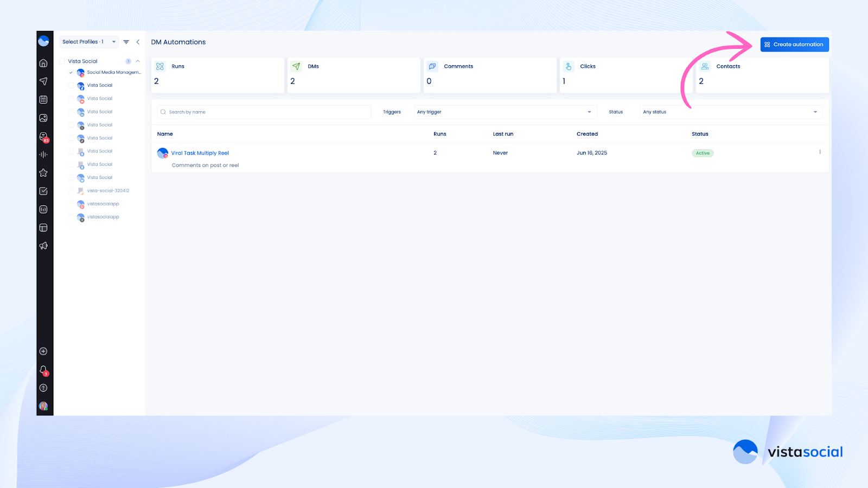868x488 pixels.
Task: Open the Reports chart icon in sidebar
Action: pyautogui.click(x=43, y=209)
